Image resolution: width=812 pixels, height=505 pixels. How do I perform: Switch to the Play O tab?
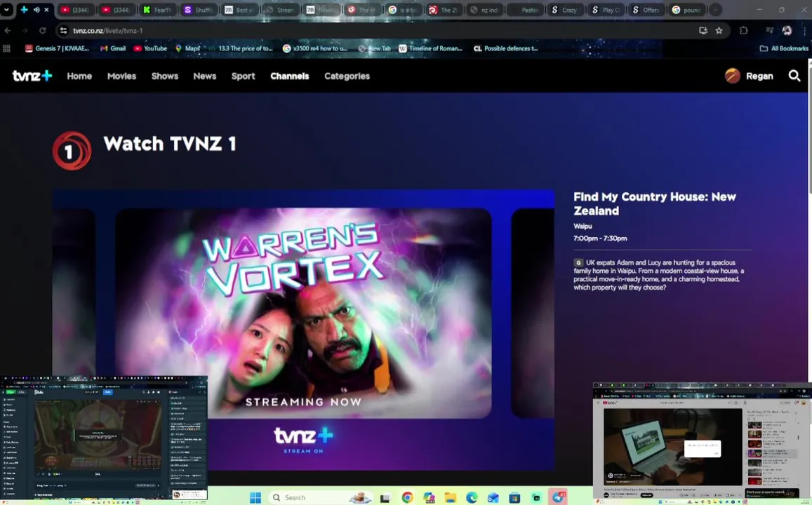tap(606, 10)
